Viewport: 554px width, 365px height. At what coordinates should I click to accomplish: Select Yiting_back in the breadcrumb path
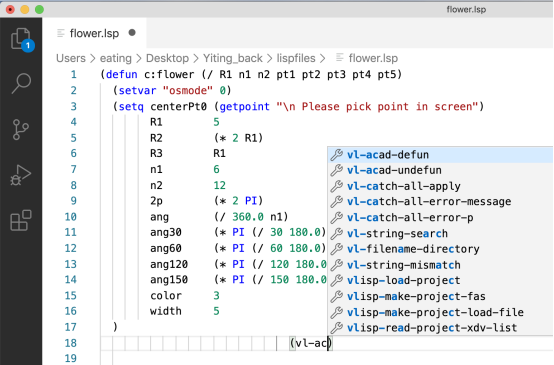pos(232,58)
